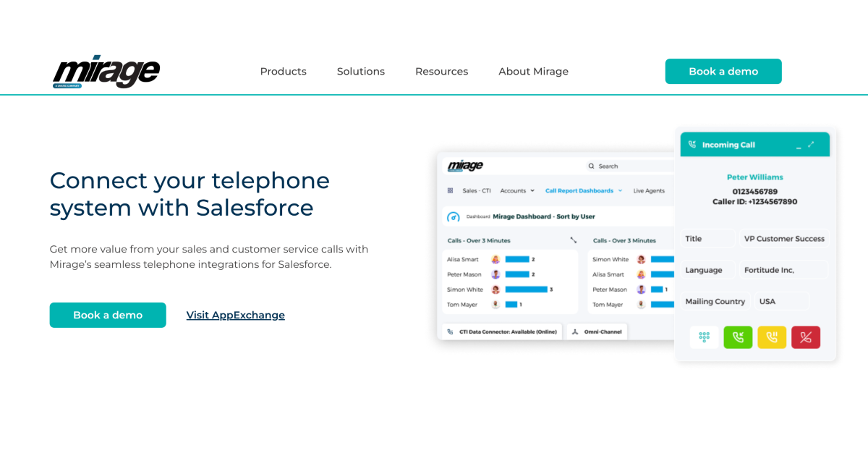Click the Peter Williams caller name link
Image resolution: width=868 pixels, height=456 pixels.
click(755, 177)
